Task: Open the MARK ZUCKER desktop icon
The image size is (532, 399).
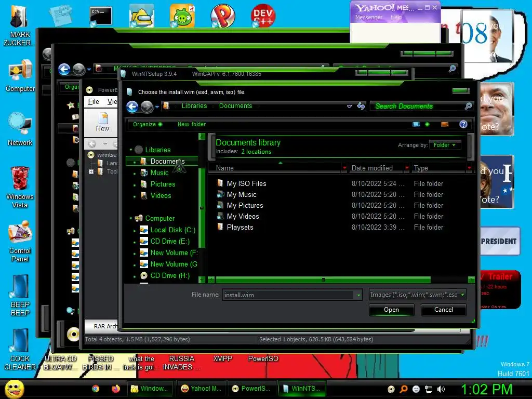Action: 19,24
